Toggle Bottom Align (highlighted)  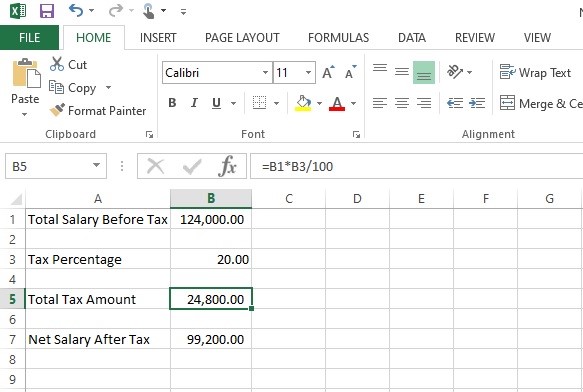424,73
